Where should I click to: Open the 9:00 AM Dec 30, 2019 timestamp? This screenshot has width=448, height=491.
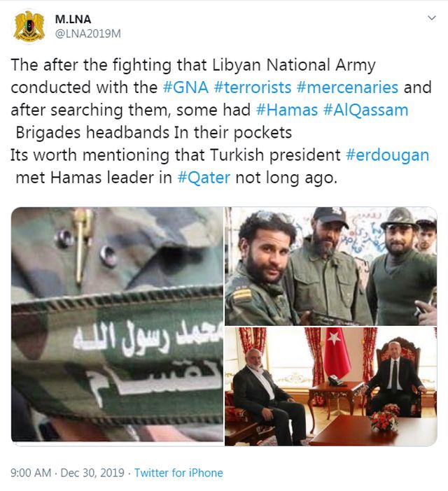point(67,473)
